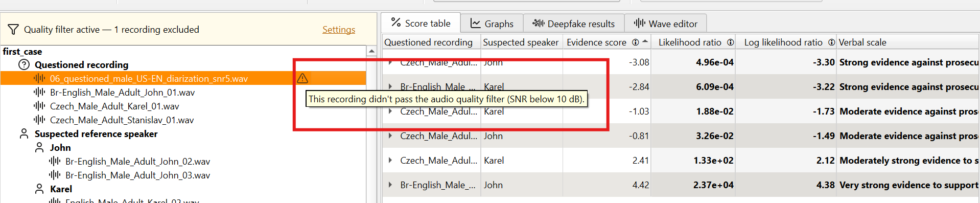Expand the row with evidence score 4.42
The height and width of the screenshot is (203, 980).
coord(390,185)
